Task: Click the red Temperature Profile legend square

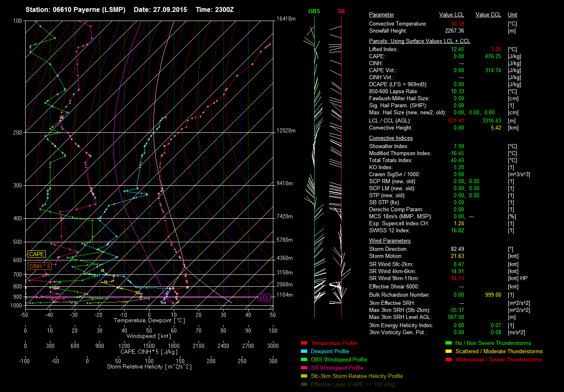Action: [304, 343]
